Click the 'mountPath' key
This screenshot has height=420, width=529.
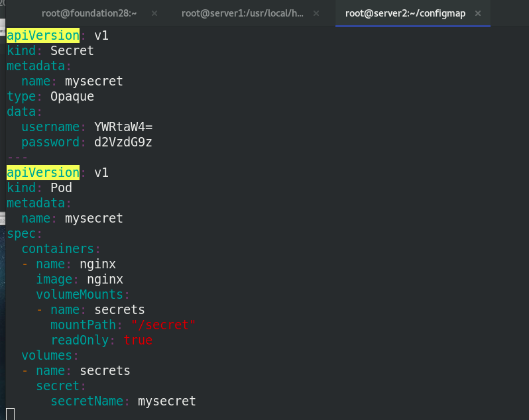84,325
